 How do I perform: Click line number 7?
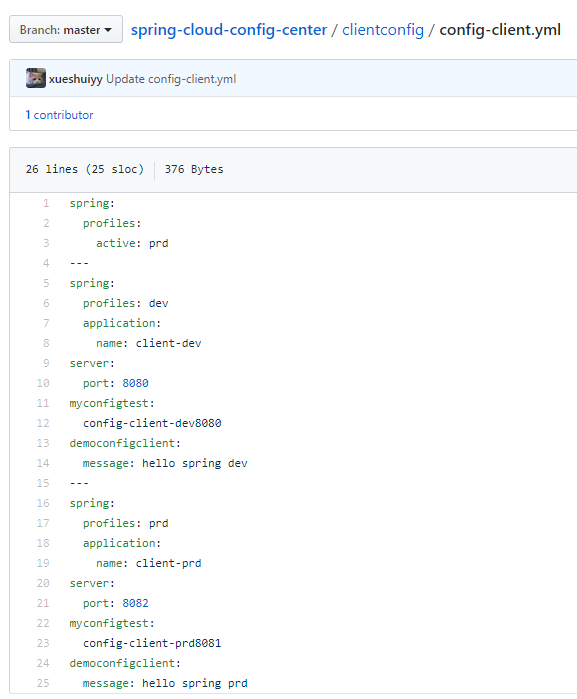[46, 323]
